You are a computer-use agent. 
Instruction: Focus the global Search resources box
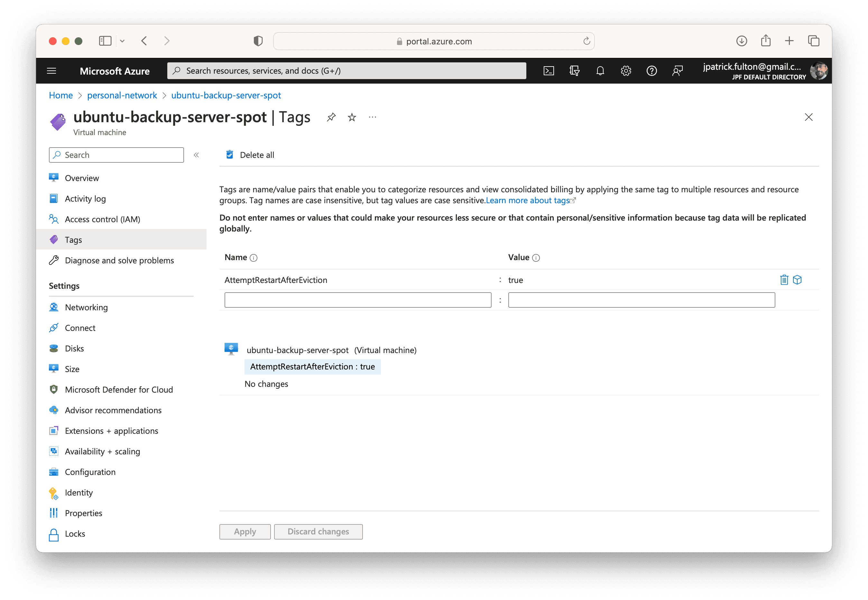[x=346, y=71]
